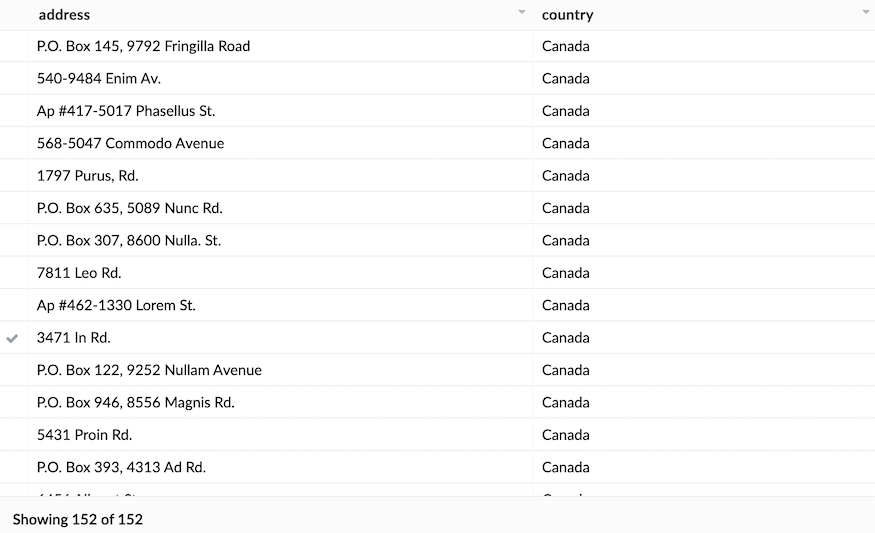Open the address column dropdown arrow
The image size is (875, 533).
[x=521, y=13]
